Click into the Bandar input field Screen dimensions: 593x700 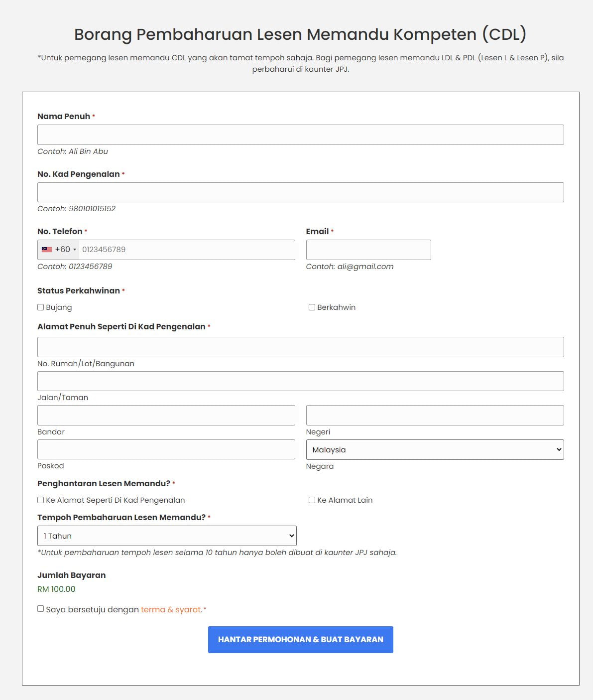coord(167,415)
